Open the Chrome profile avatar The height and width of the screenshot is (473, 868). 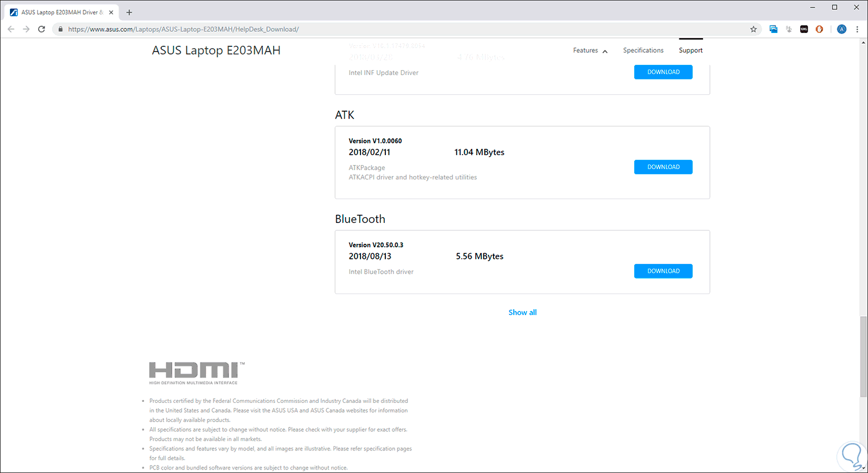click(841, 29)
